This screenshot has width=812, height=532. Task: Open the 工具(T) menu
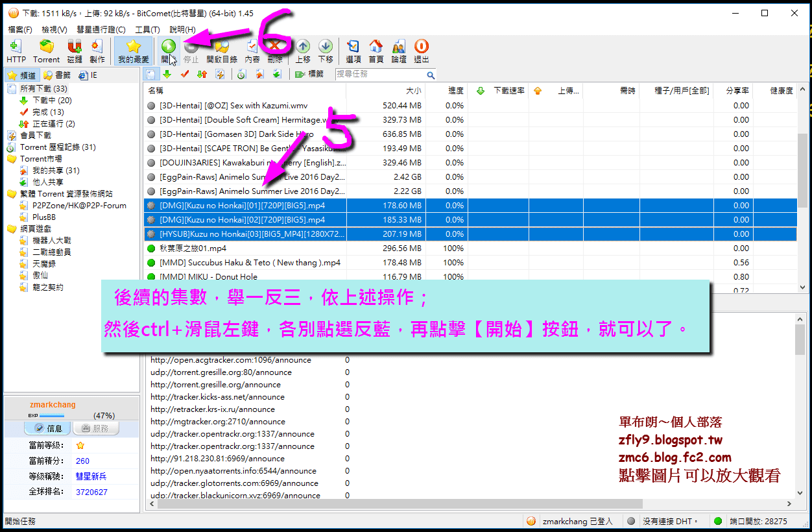(x=147, y=29)
